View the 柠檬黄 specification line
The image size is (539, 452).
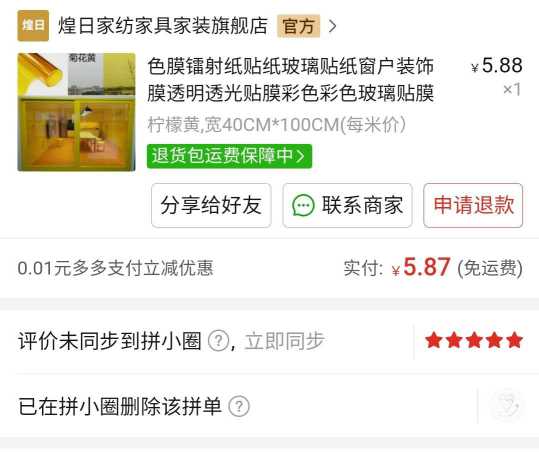click(x=277, y=124)
